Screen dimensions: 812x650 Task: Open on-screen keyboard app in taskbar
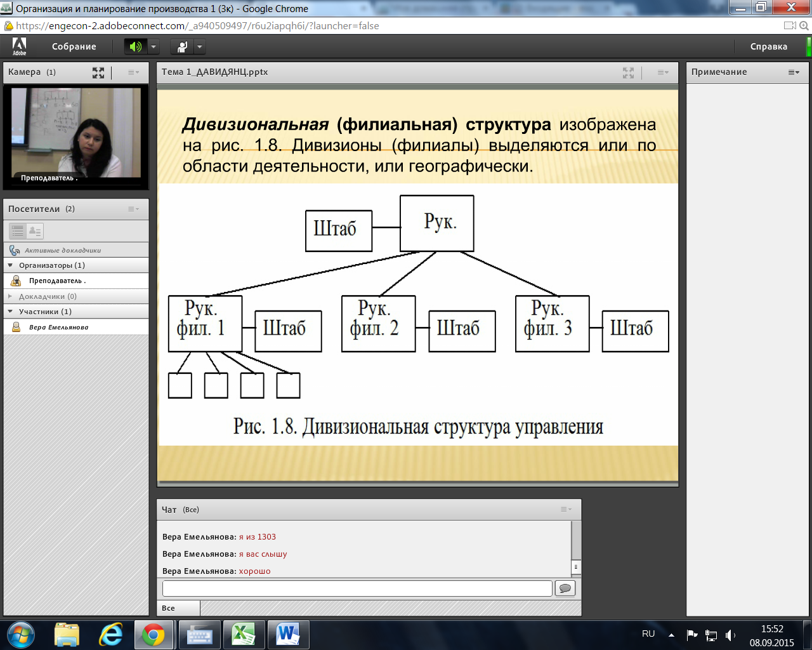[199, 634]
